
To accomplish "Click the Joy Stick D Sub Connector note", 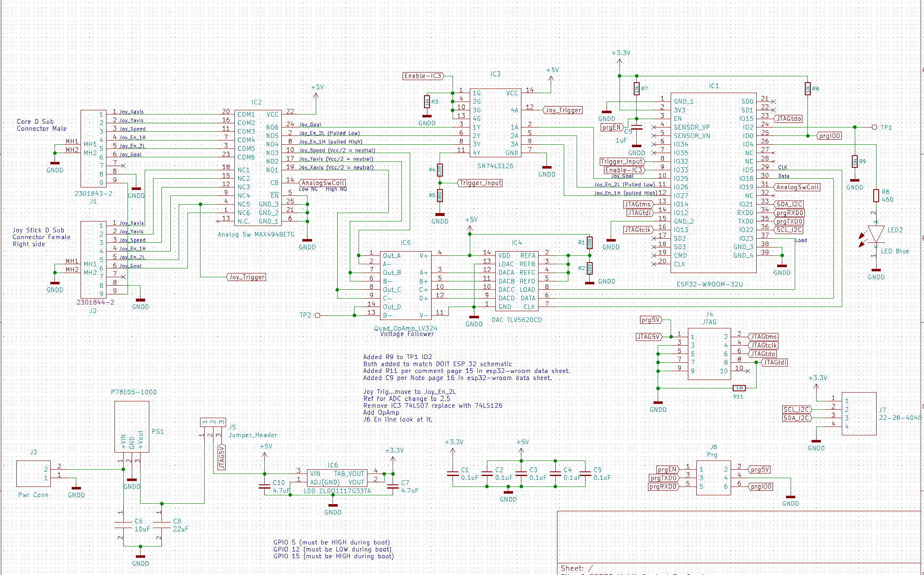I will click(x=41, y=237).
